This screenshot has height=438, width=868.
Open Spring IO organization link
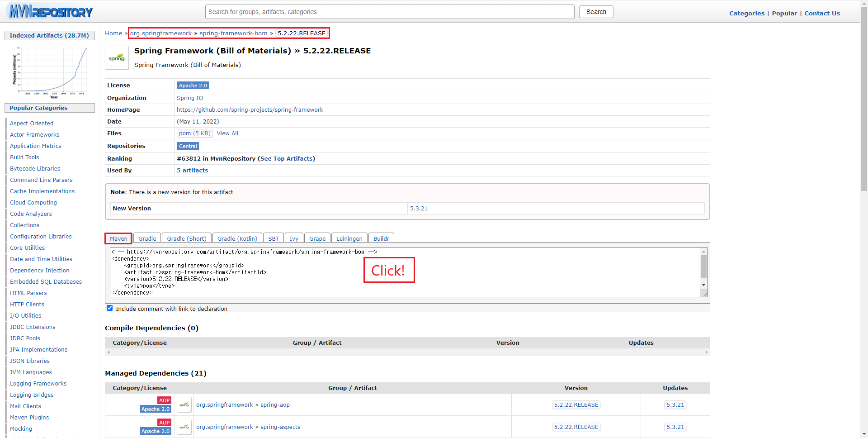coord(190,98)
